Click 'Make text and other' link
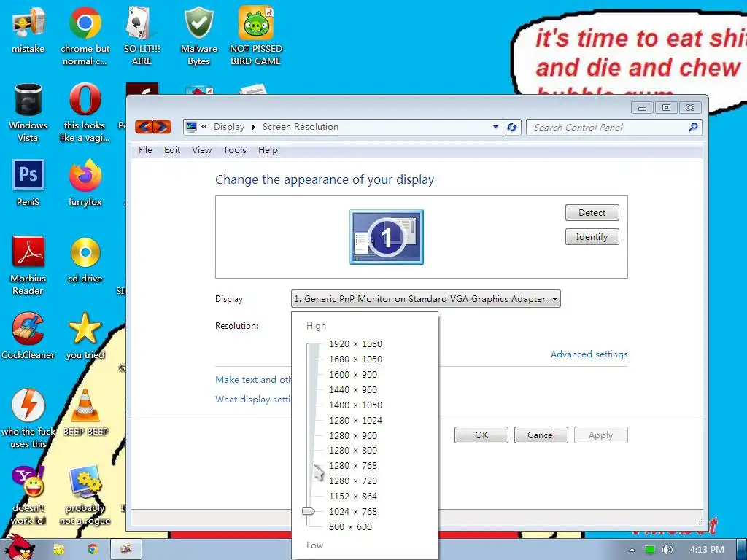Image resolution: width=747 pixels, height=560 pixels. click(x=253, y=379)
